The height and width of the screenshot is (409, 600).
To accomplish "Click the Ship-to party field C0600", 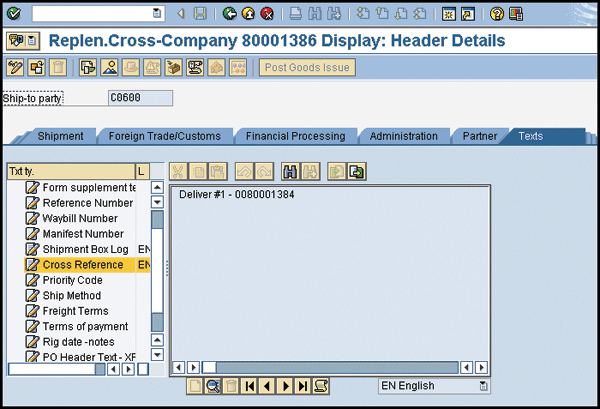I will tap(140, 98).
